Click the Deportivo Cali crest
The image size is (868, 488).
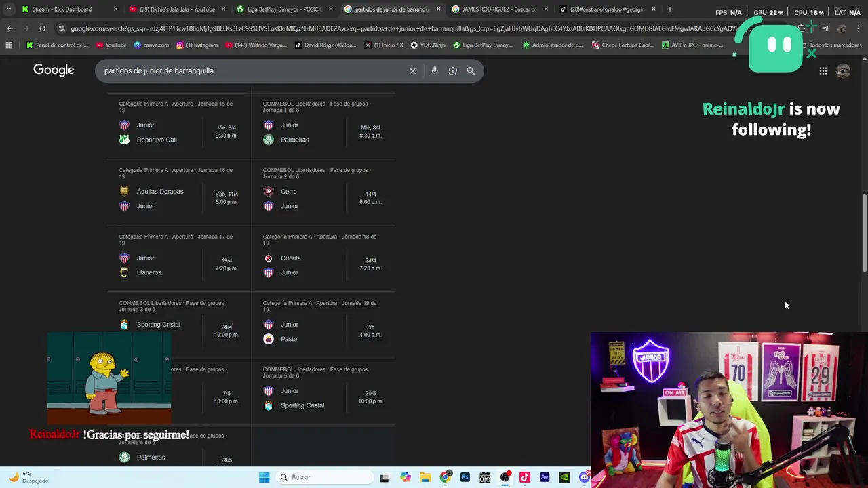pos(124,140)
